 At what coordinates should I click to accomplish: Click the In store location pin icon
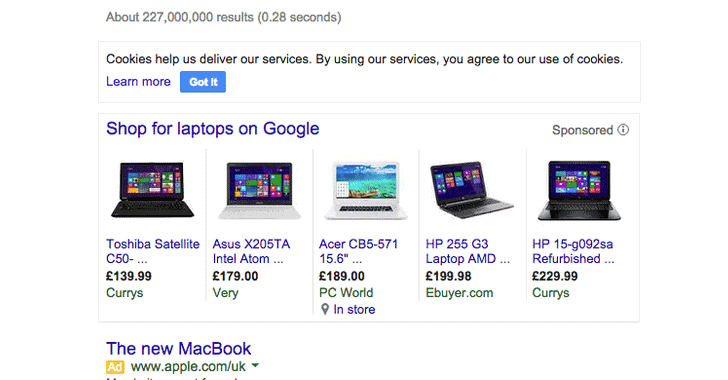[325, 309]
